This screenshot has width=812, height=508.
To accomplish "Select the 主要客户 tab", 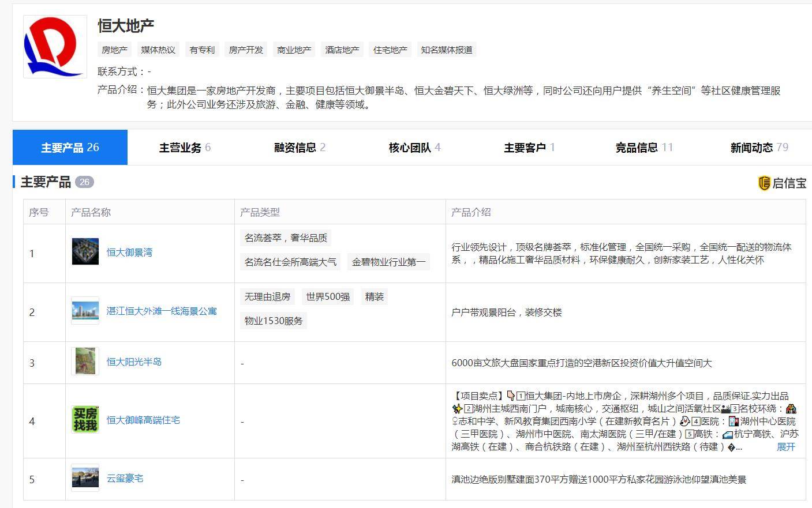I will (x=529, y=148).
